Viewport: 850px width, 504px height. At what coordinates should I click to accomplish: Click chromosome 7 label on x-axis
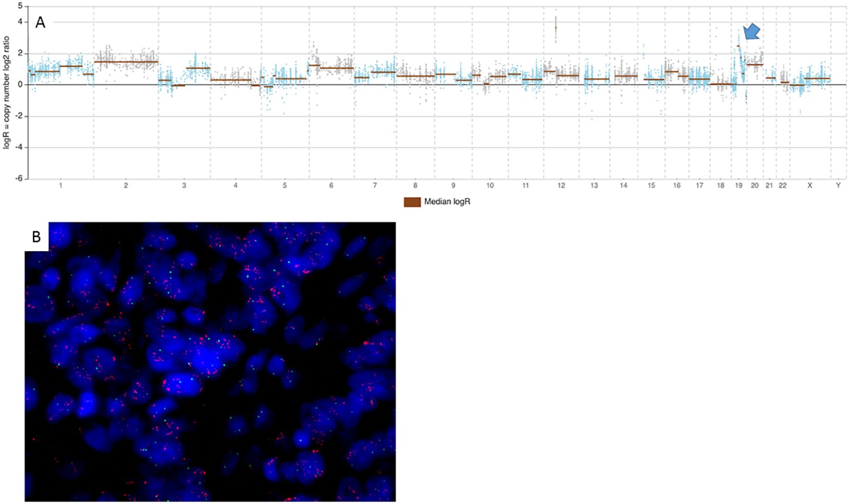click(375, 185)
